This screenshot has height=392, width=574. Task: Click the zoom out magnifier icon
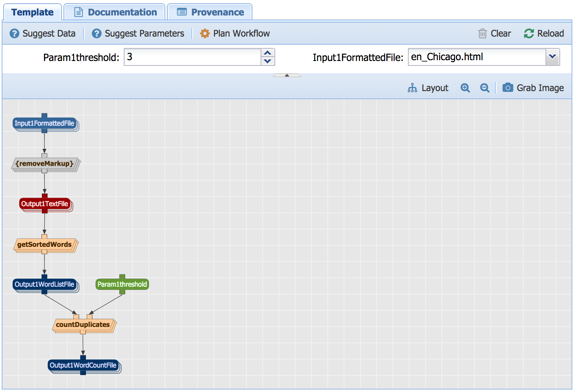point(484,88)
